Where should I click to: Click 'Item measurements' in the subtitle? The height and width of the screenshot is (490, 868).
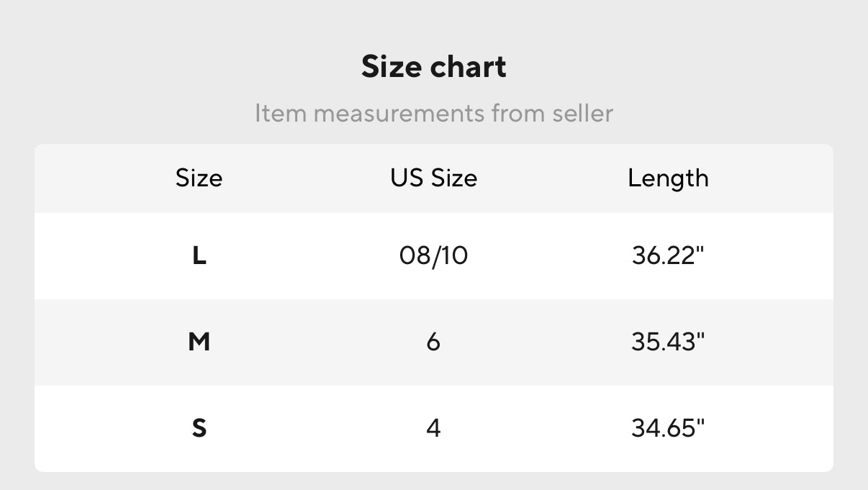click(370, 113)
